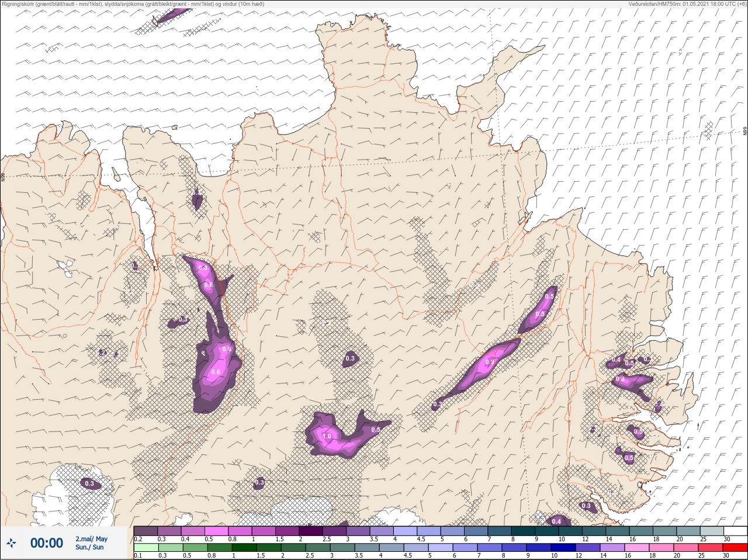
Task: Click lower legend swatch between 3 and 3.5
Action: (x=342, y=548)
